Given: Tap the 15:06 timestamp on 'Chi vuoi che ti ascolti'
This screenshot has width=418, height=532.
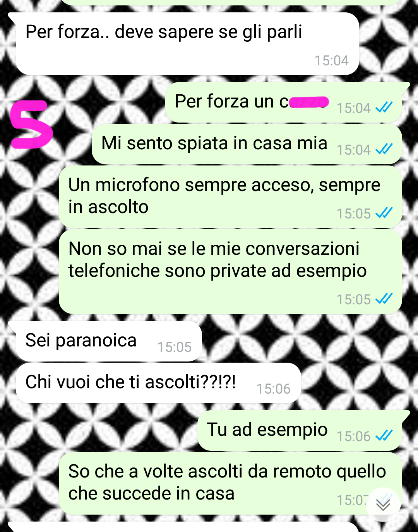Looking at the screenshot, I should (x=274, y=389).
